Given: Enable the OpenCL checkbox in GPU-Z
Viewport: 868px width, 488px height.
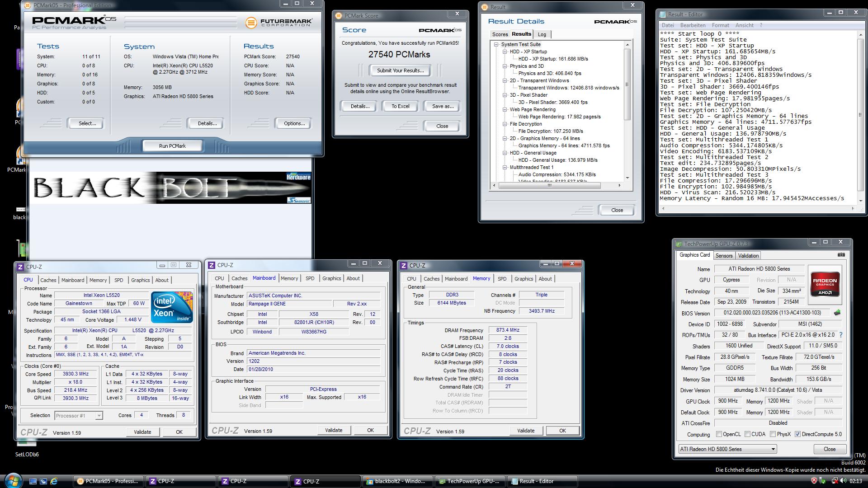Looking at the screenshot, I should pyautogui.click(x=719, y=434).
